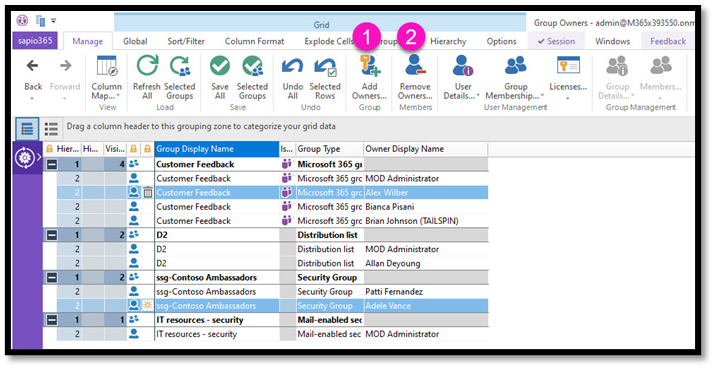Click Save All button

[x=219, y=77]
